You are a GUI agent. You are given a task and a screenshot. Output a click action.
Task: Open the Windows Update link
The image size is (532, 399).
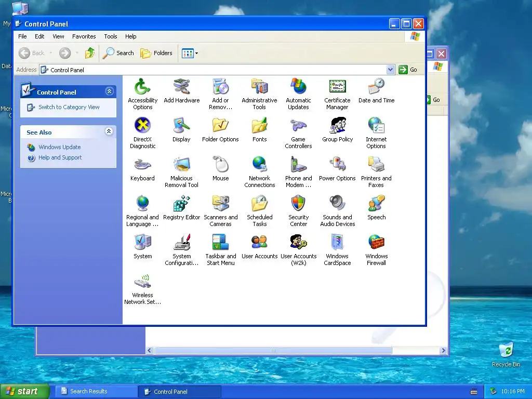click(x=60, y=147)
